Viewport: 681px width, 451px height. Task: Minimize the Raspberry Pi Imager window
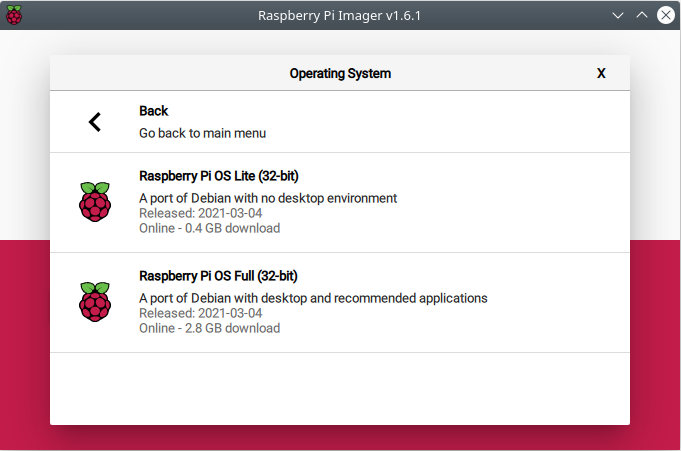pyautogui.click(x=618, y=15)
